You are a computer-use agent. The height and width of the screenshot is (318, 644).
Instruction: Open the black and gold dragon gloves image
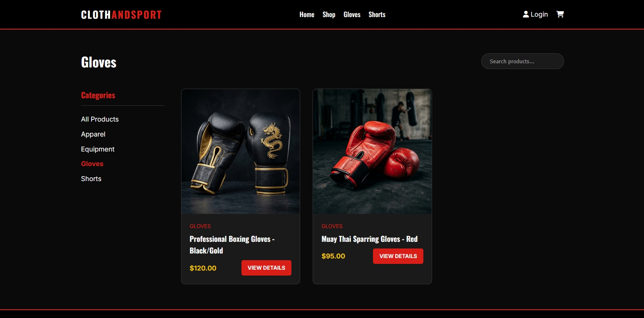tap(241, 152)
